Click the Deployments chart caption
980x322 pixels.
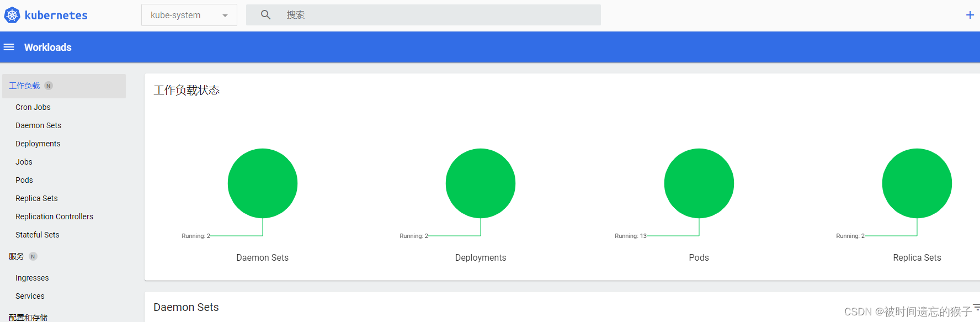(481, 257)
